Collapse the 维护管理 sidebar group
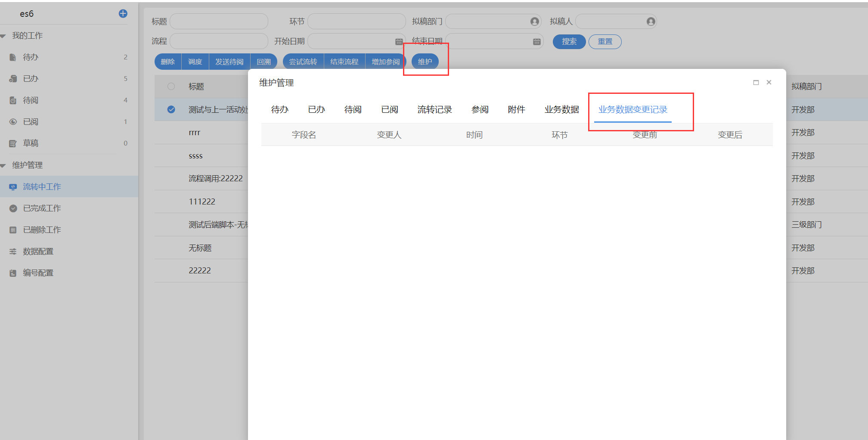 click(x=3, y=166)
